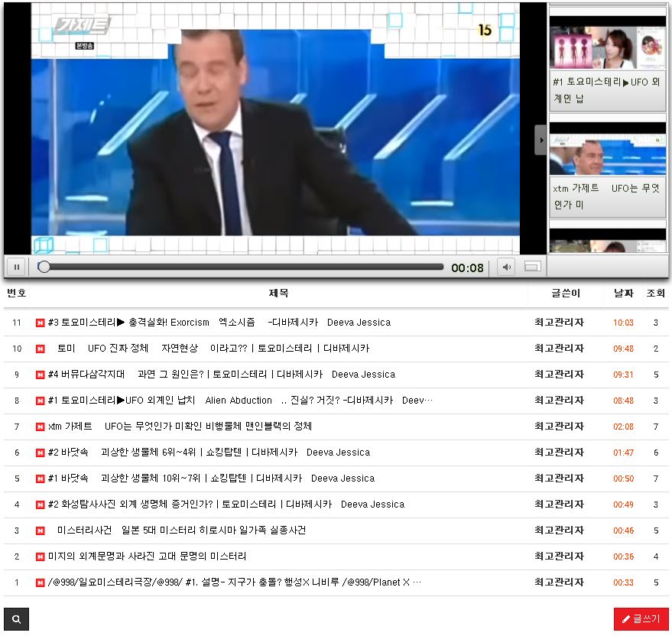Click the N new-post icon beside post 11

pos(38,323)
